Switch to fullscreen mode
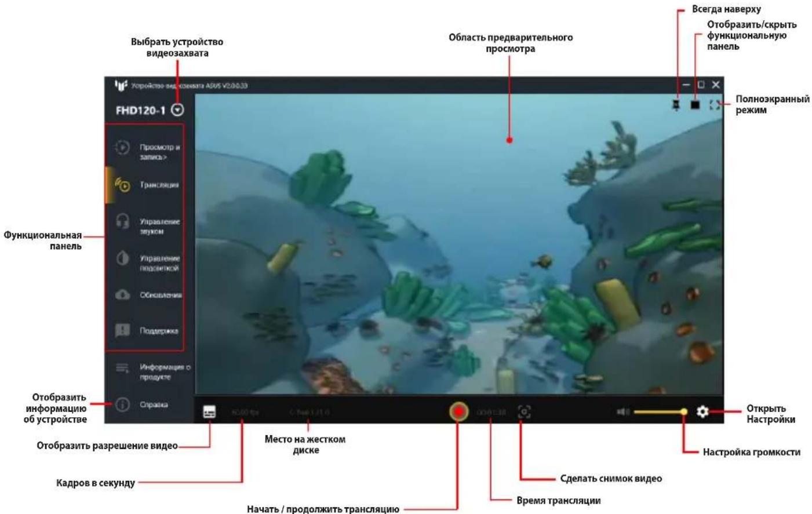 point(715,104)
